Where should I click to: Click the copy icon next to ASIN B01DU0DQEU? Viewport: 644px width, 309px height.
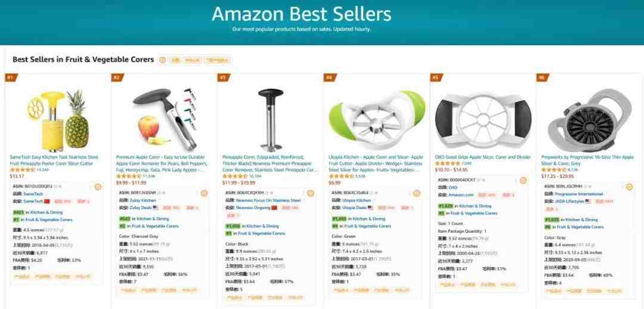point(56,186)
